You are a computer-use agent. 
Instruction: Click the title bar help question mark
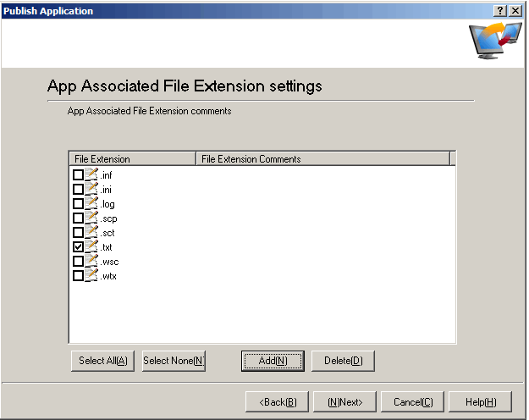500,11
